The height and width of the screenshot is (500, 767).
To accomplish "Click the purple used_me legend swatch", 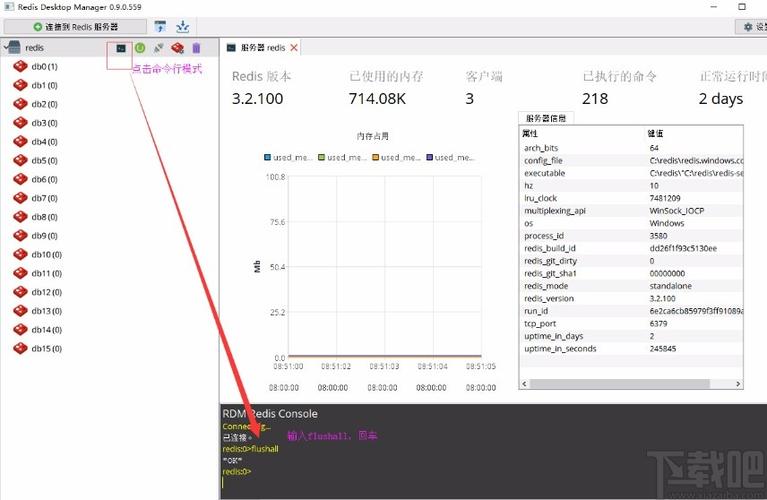I will [429, 157].
